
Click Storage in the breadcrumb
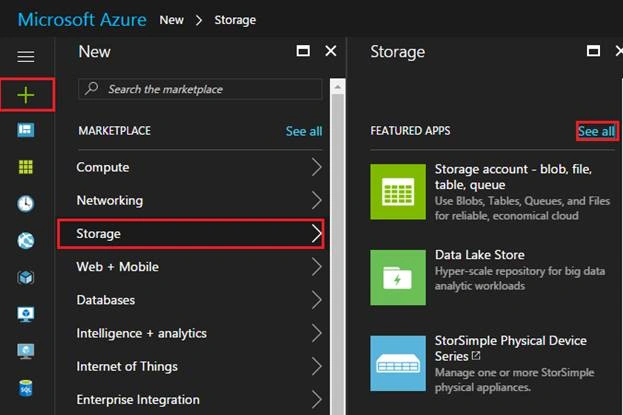[x=235, y=20]
